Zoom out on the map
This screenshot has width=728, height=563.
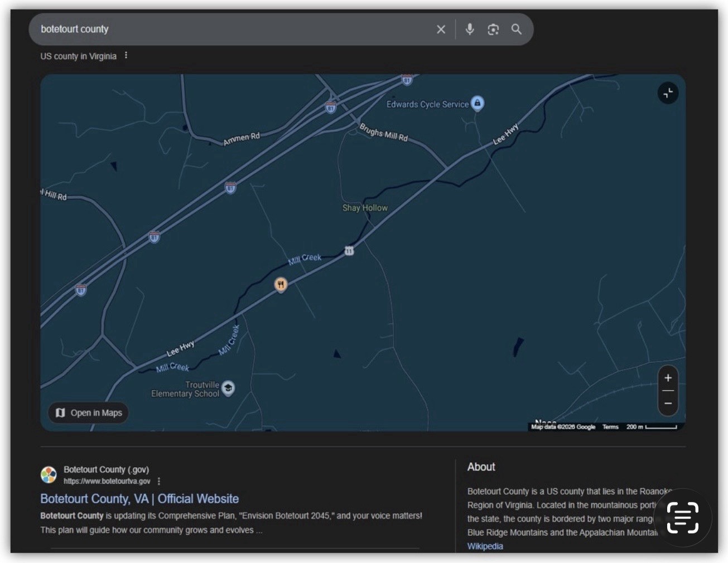[668, 404]
